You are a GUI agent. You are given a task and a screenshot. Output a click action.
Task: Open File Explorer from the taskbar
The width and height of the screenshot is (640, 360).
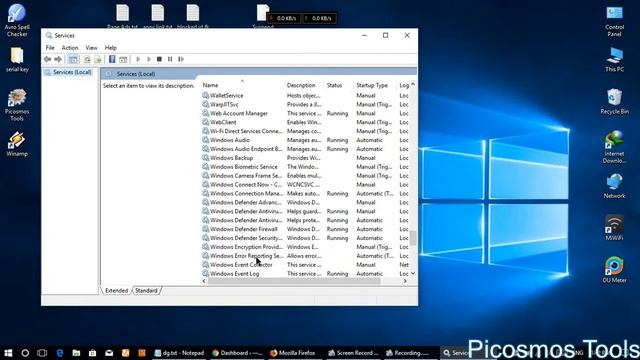coord(76,353)
